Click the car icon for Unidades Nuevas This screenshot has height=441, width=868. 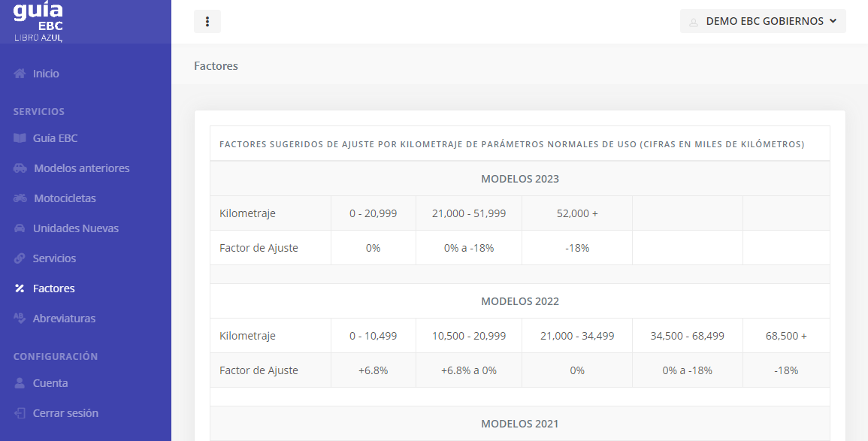tap(20, 228)
